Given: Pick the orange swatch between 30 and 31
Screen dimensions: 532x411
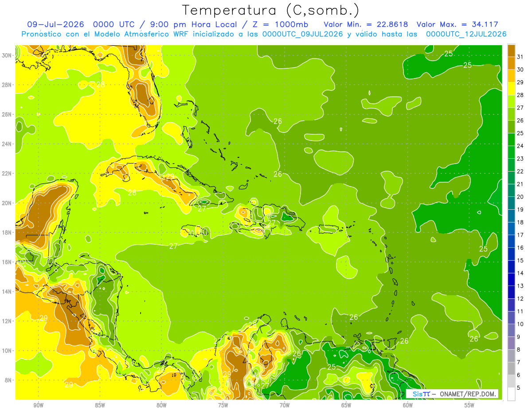Looking at the screenshot, I should 511,63.
